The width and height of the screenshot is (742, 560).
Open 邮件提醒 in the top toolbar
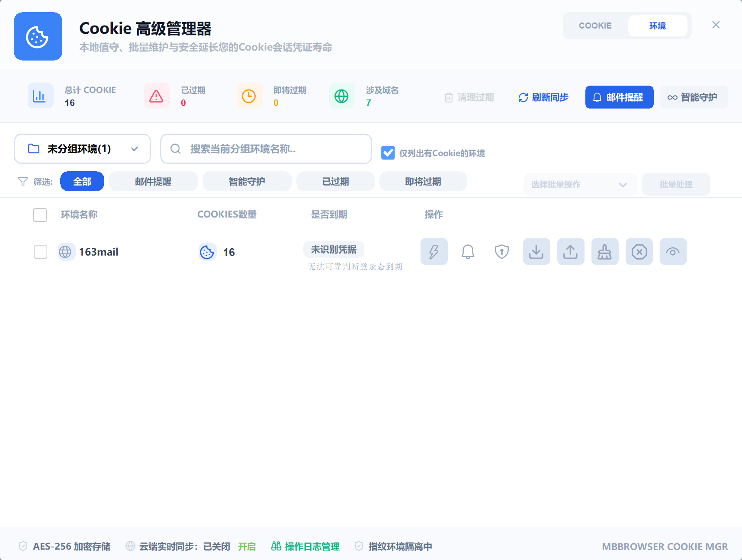click(x=620, y=97)
